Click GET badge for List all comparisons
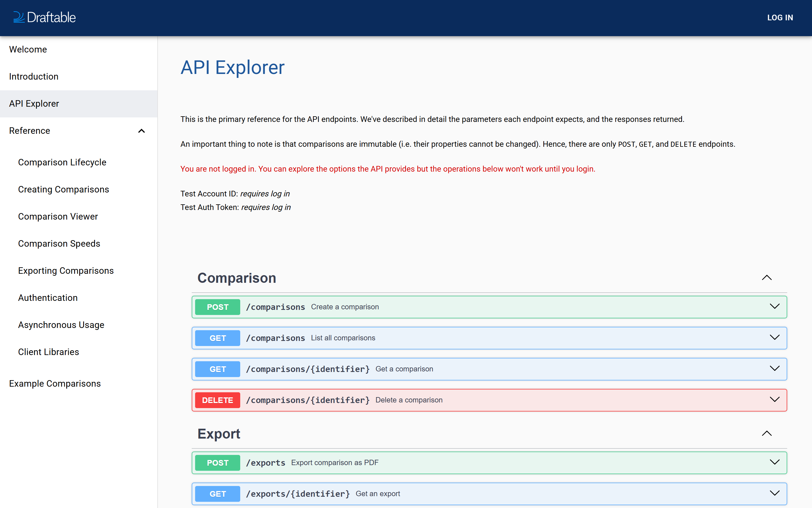The height and width of the screenshot is (508, 812). tap(217, 338)
